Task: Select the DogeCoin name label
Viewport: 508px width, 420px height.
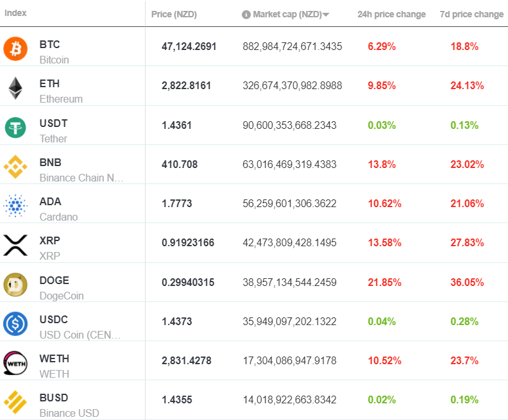Action: 62,296
